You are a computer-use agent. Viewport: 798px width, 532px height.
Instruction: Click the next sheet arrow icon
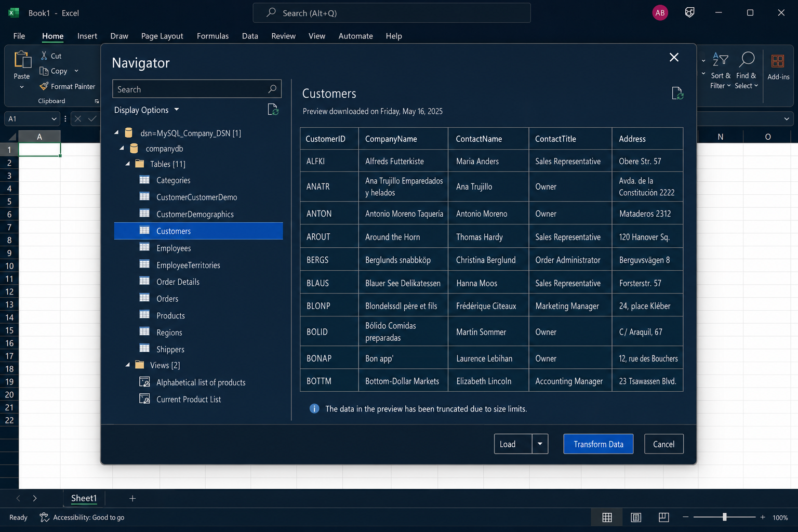coord(35,498)
